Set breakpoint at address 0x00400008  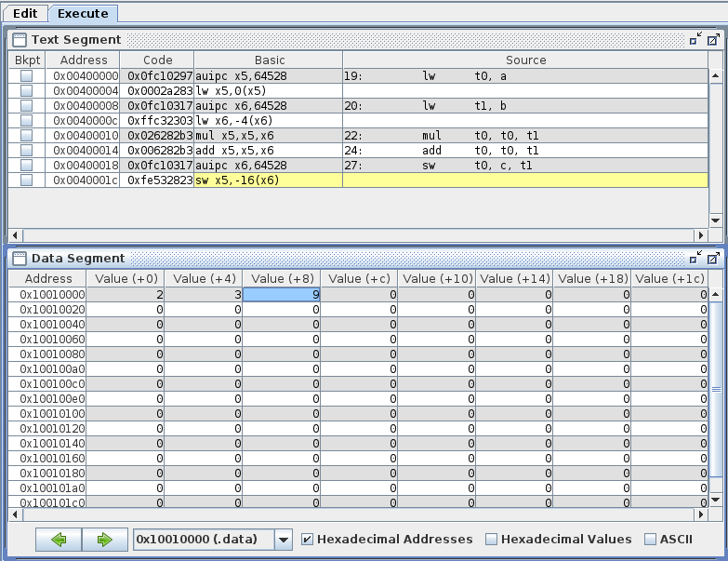pos(26,105)
